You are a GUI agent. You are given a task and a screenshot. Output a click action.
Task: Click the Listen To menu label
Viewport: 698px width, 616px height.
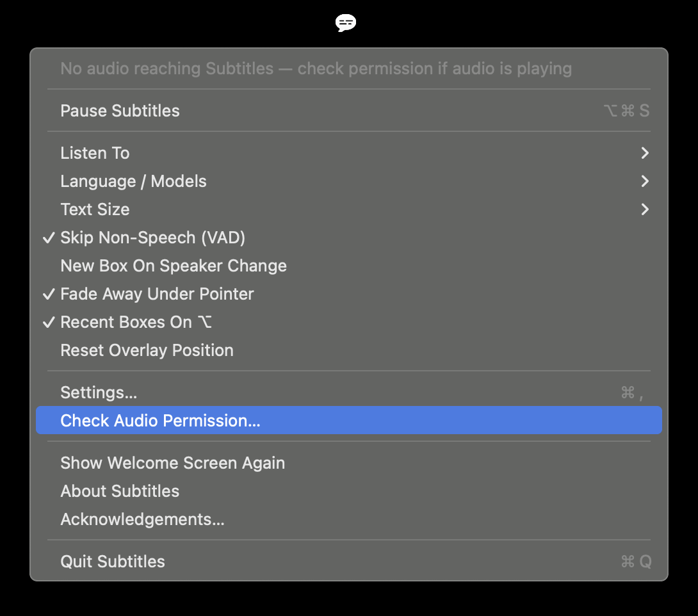pos(95,153)
